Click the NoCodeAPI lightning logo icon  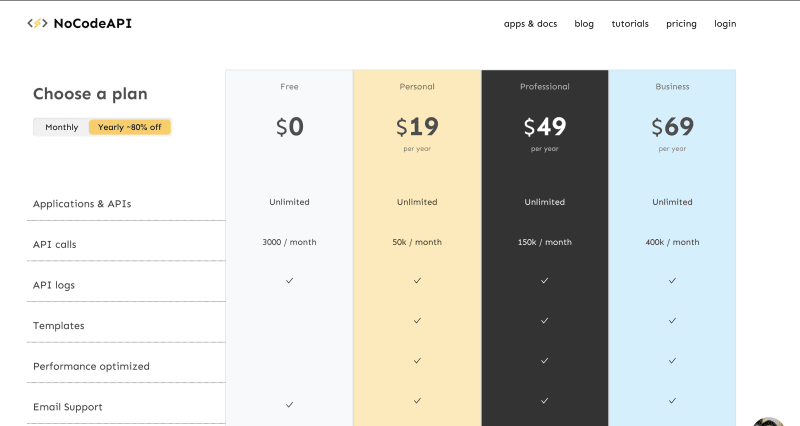(x=37, y=23)
